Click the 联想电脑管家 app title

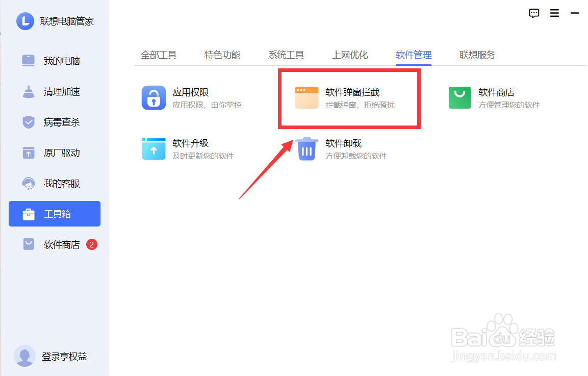coord(67,21)
